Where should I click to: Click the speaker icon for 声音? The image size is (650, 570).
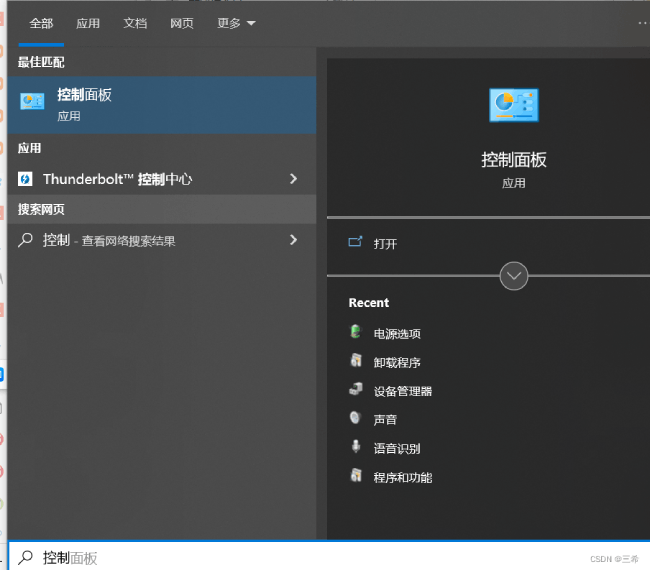[355, 417]
